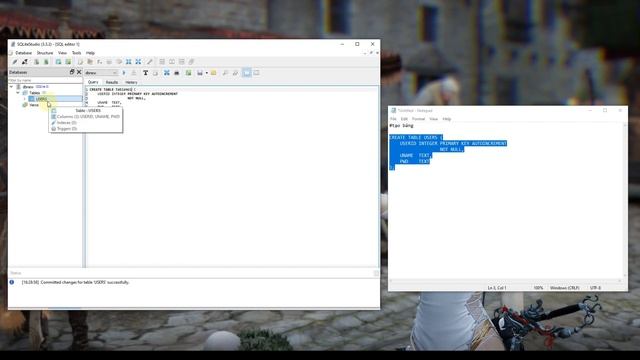This screenshot has height=360, width=640.
Task: Collapse the Tables node in the tree
Action: pos(18,93)
